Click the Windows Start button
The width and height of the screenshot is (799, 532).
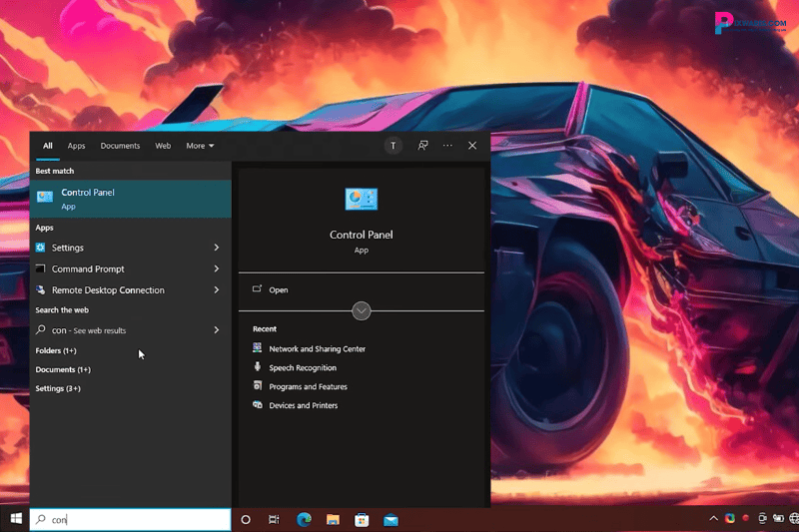(x=15, y=520)
